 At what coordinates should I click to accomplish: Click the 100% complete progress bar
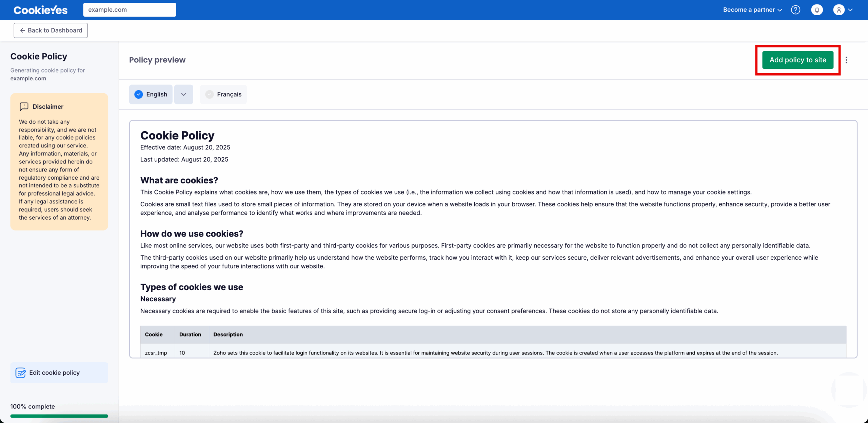click(59, 416)
